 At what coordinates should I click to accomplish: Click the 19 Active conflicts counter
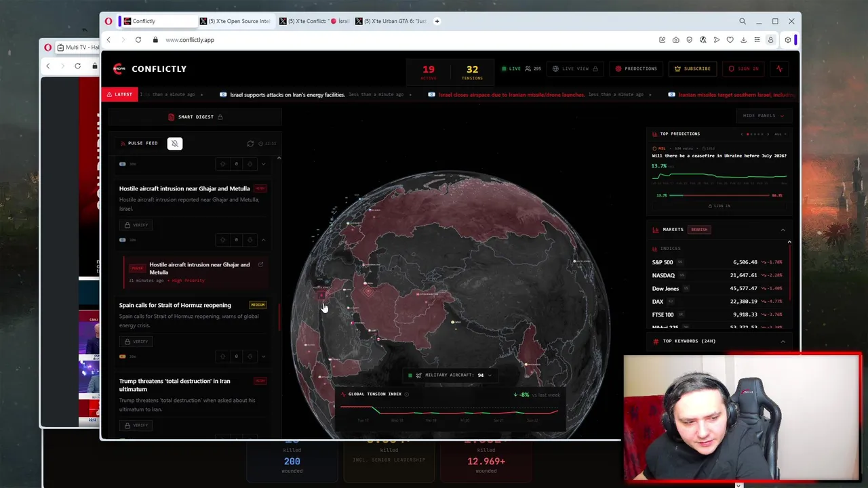click(x=429, y=72)
